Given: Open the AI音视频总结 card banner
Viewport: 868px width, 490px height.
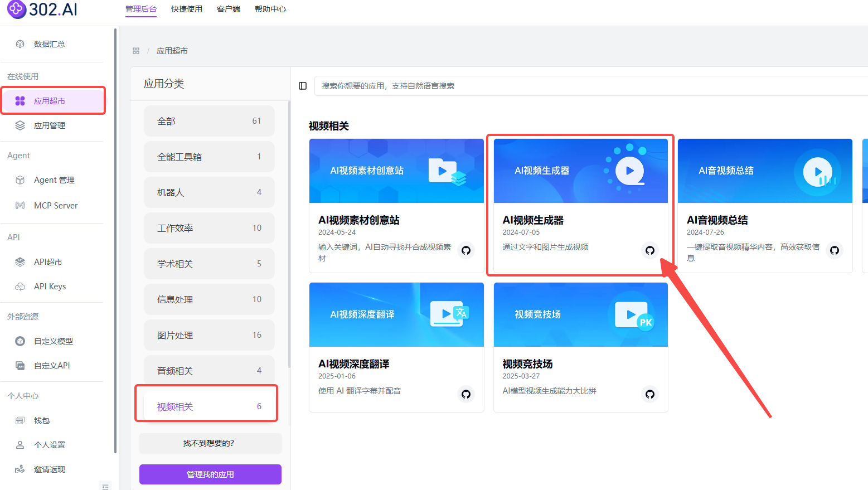Looking at the screenshot, I should coord(765,171).
